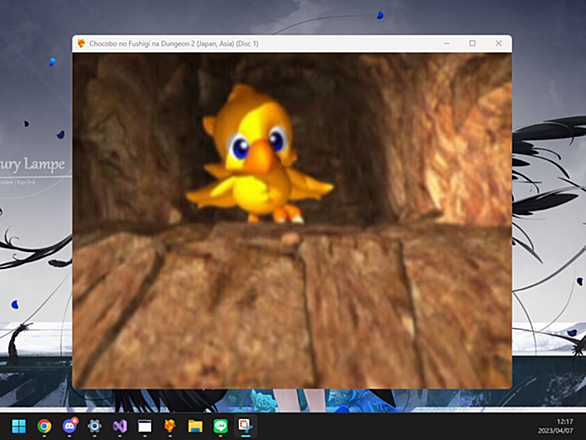Screen dimensions: 586x440
Task: Switch to Visual Studio in taskbar
Action: coord(120,426)
